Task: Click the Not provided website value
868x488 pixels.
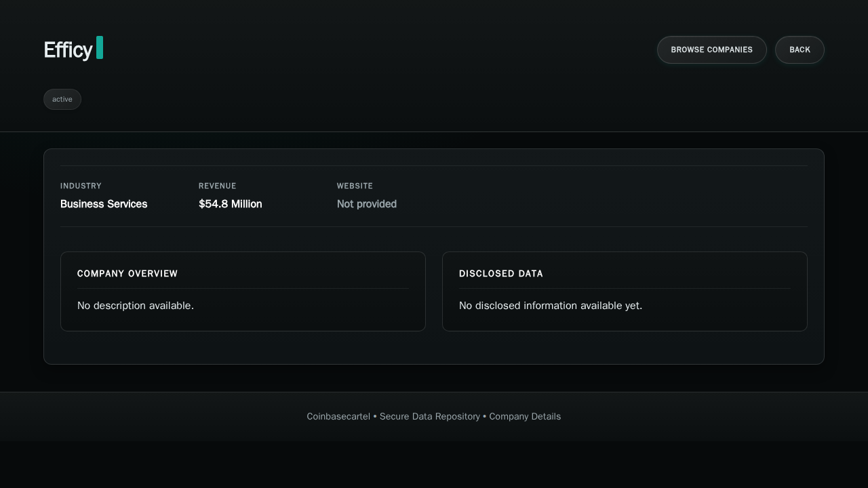Action: click(x=366, y=204)
